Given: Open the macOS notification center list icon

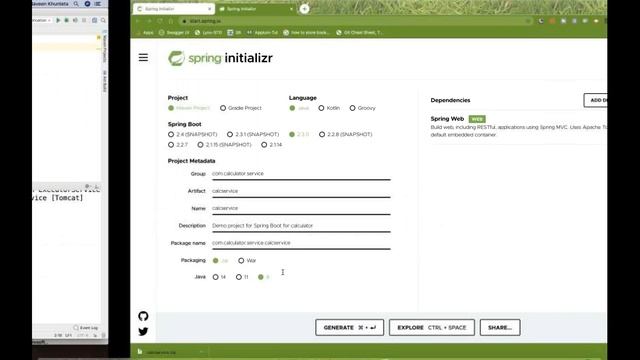Looking at the screenshot, I should [98, 4].
